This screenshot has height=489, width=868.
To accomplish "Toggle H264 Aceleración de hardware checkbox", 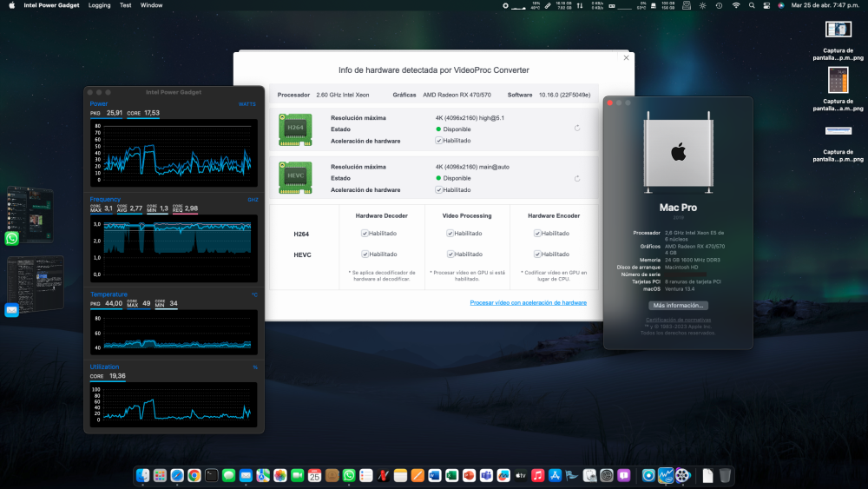I will coord(438,141).
